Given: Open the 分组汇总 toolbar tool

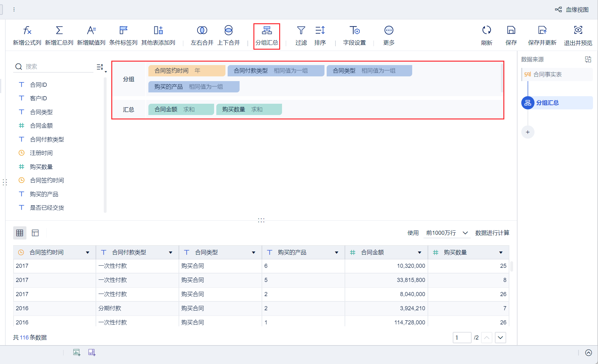Looking at the screenshot, I should tap(267, 36).
